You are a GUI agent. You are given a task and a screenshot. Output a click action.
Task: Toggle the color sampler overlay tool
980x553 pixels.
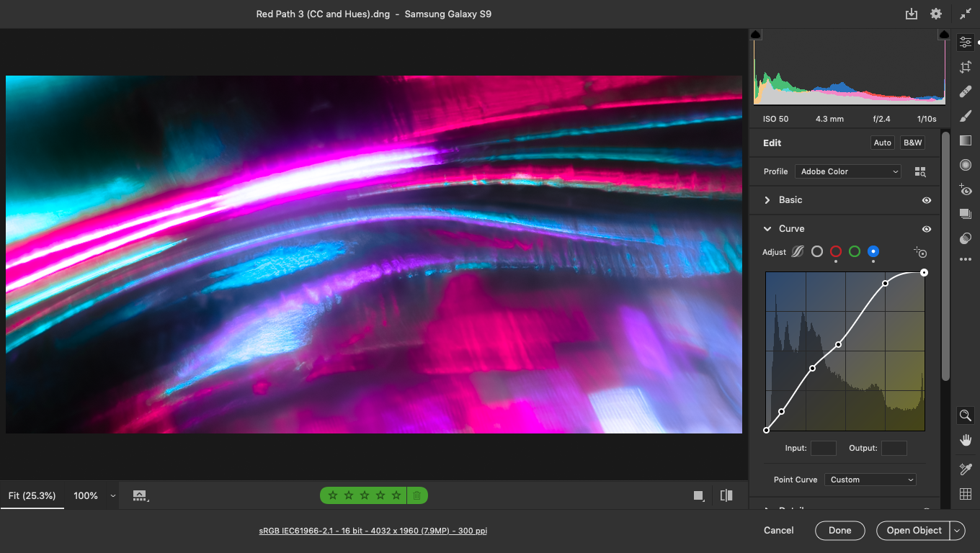point(966,469)
